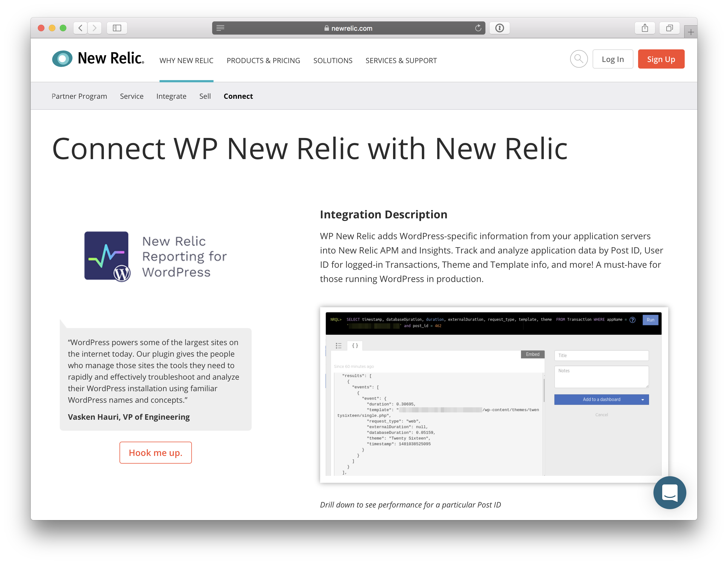Show all tabs overview icon

pos(669,28)
